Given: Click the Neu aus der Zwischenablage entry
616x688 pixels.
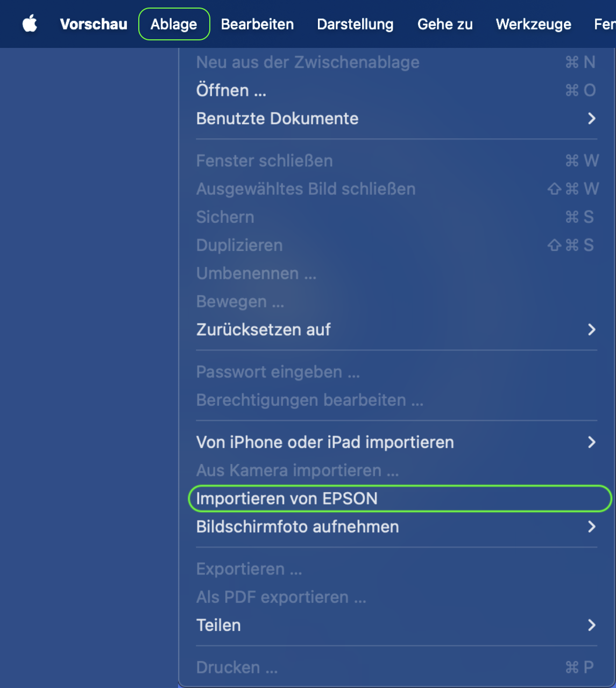Looking at the screenshot, I should [308, 62].
